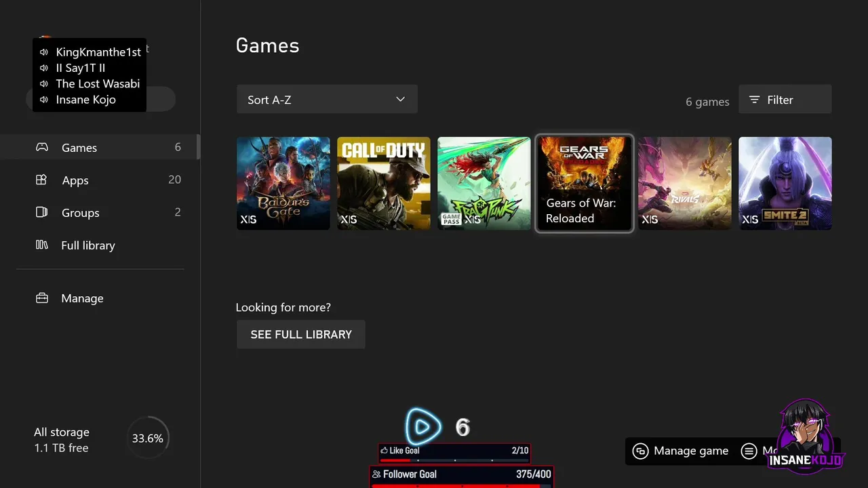Click the glowing blue play icon overlay
Viewport: 868px width, 488px height.
click(x=423, y=427)
